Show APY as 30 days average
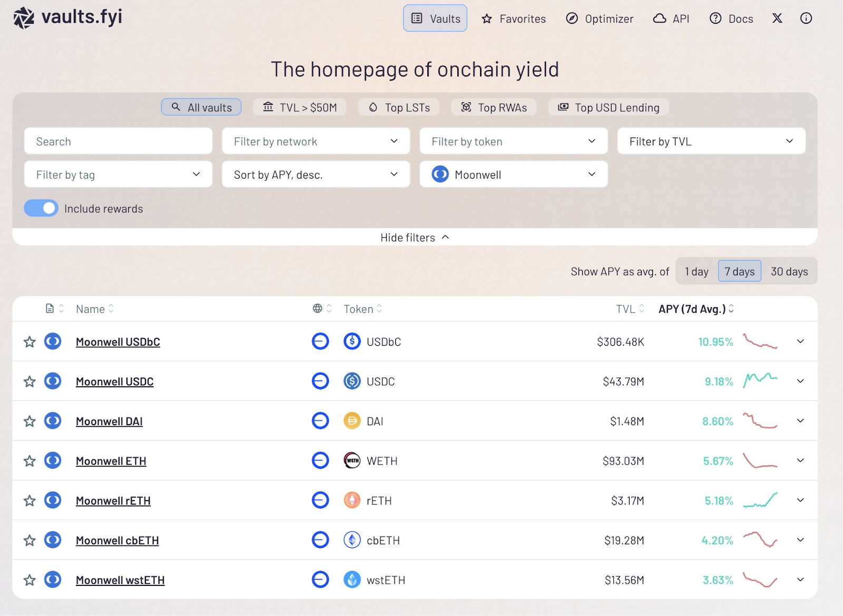Viewport: 843px width, 616px height. click(789, 271)
